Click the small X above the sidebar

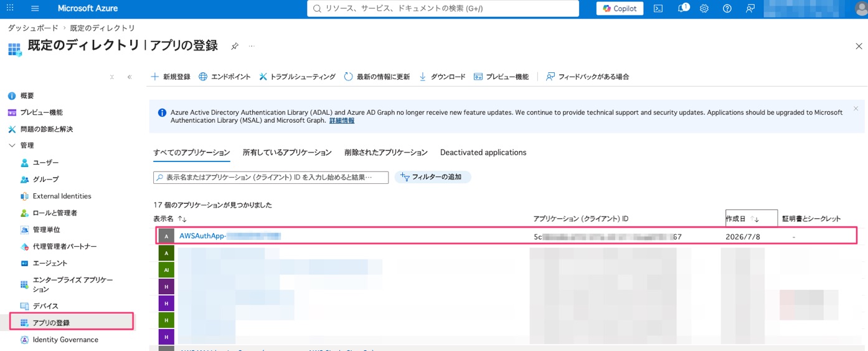tap(112, 77)
